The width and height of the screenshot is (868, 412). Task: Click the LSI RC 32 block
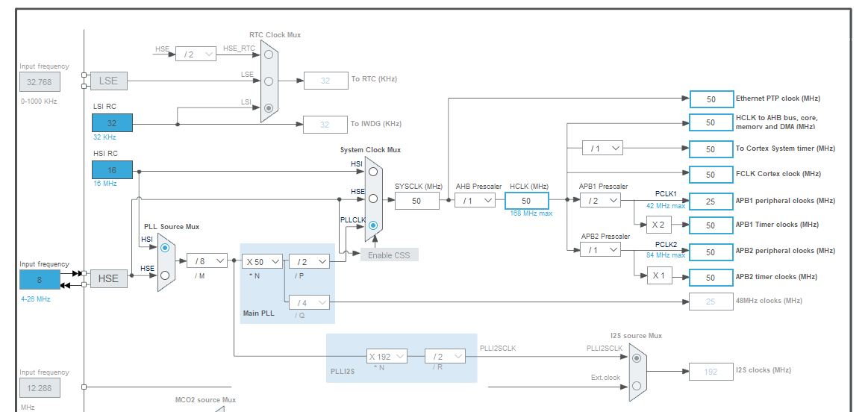point(113,123)
